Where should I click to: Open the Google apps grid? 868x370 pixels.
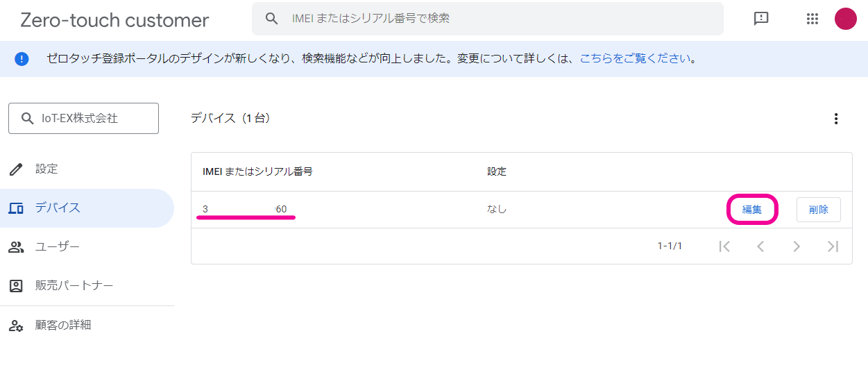pos(812,19)
